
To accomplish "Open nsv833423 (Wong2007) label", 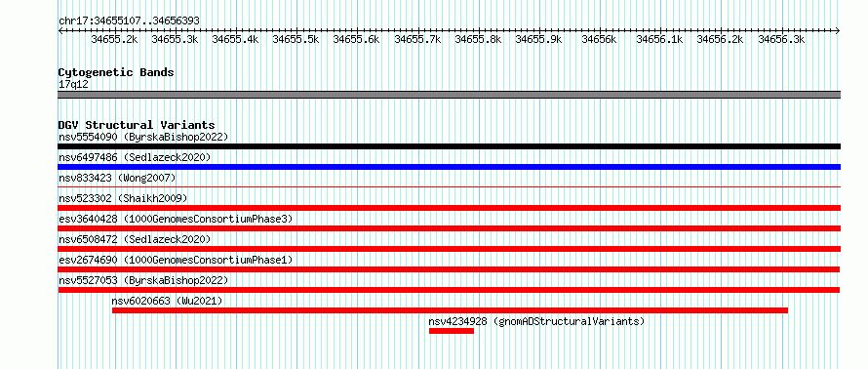I will 117,178.
